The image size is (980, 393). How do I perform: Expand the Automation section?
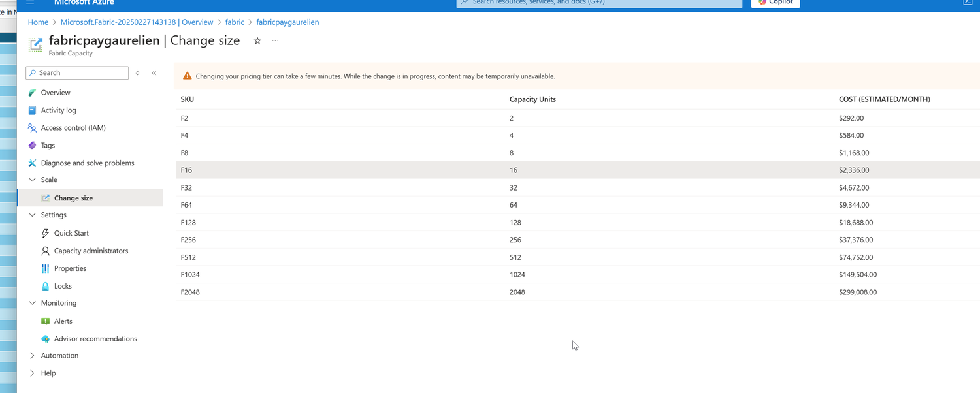pos(32,355)
